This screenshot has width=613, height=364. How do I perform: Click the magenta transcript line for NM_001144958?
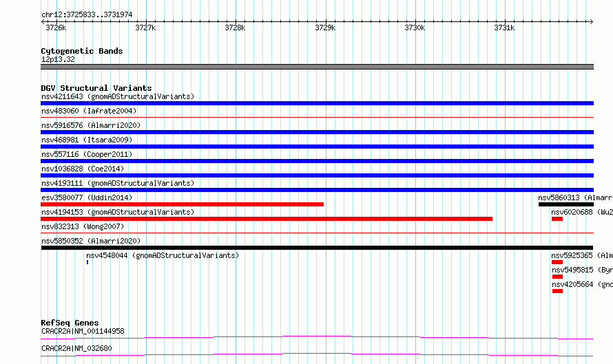317,337
